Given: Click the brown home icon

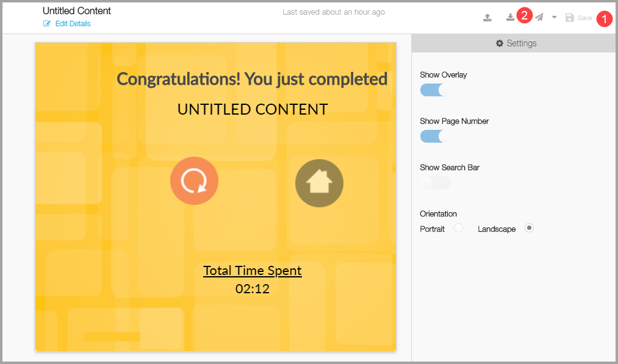Looking at the screenshot, I should [319, 183].
